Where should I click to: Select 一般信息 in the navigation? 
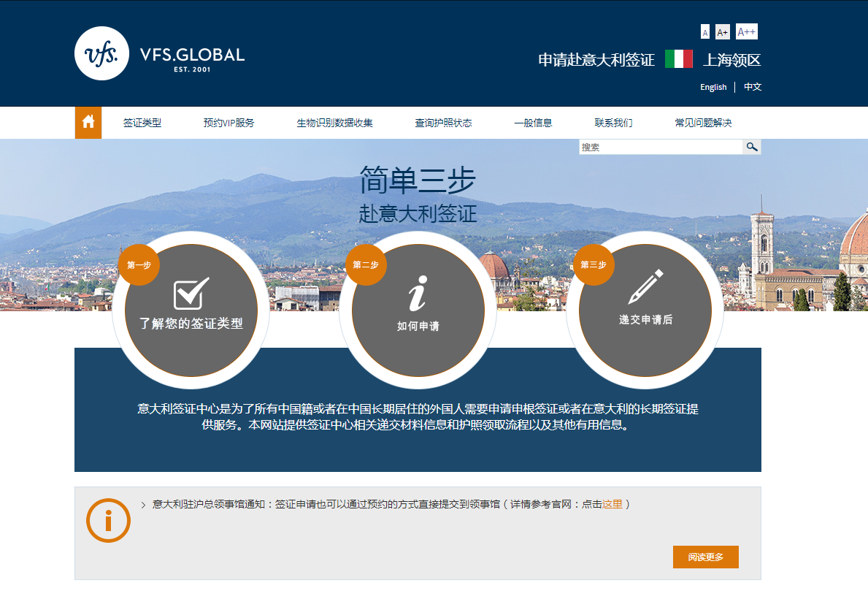tap(534, 122)
